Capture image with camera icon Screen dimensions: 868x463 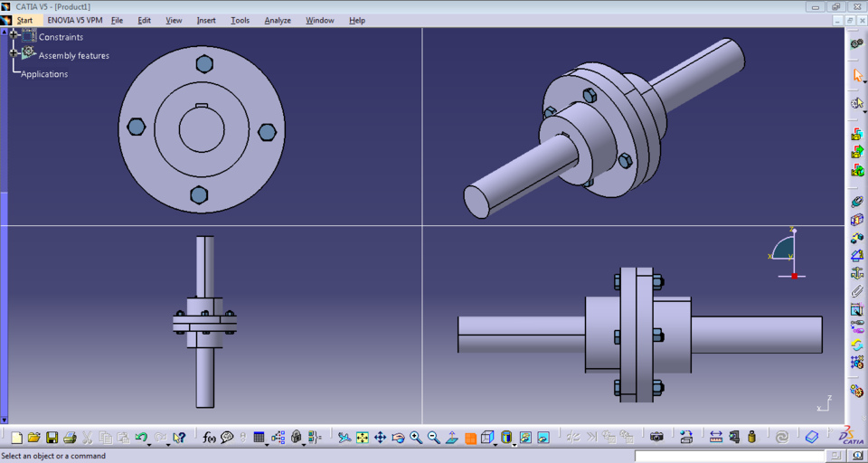[656, 438]
